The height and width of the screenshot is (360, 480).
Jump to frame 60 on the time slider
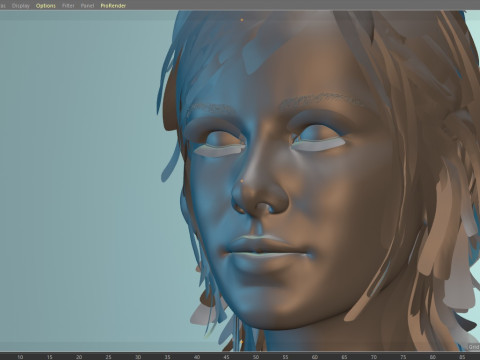[x=315, y=357]
